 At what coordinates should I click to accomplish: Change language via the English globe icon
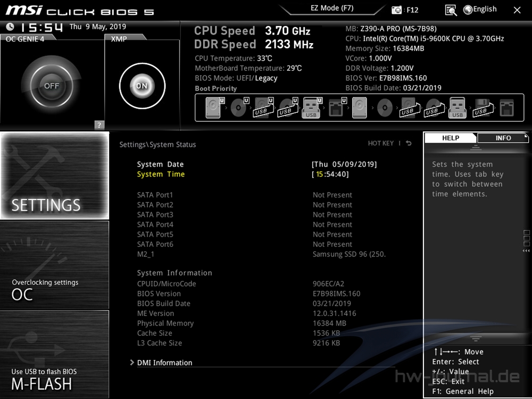click(x=468, y=10)
